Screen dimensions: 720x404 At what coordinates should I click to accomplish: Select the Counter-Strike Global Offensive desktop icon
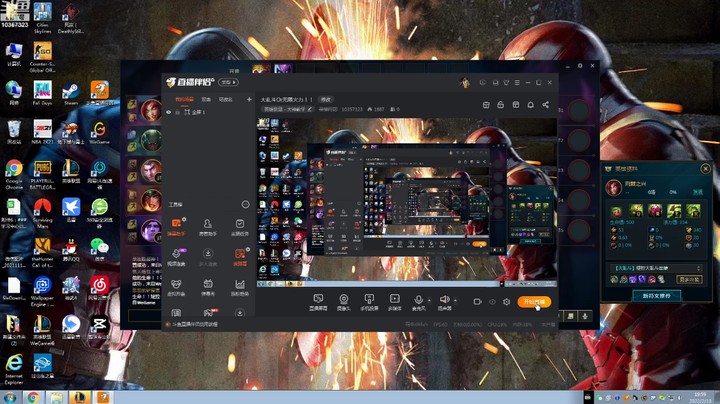(x=42, y=57)
